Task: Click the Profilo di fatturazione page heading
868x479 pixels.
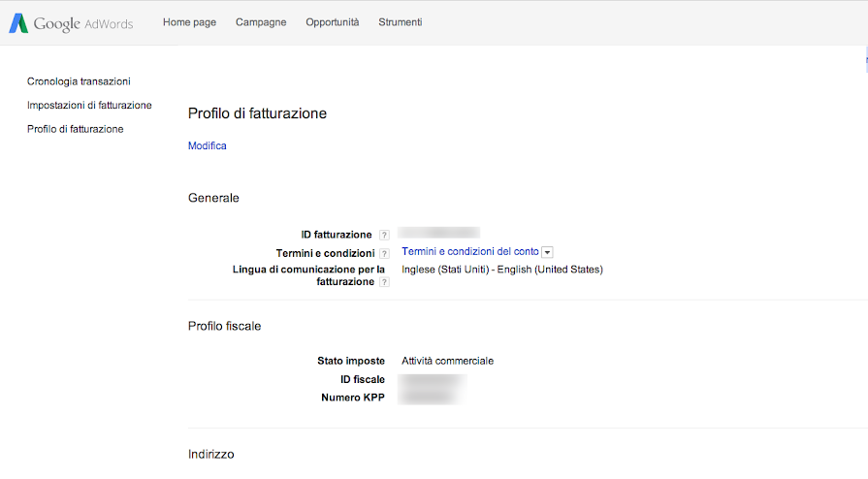Action: [257, 113]
